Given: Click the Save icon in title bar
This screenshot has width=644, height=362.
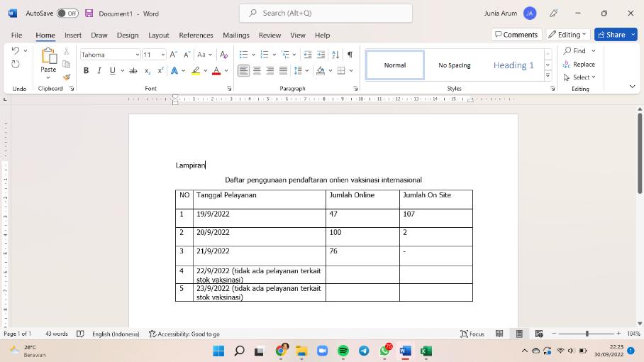Looking at the screenshot, I should tap(89, 13).
